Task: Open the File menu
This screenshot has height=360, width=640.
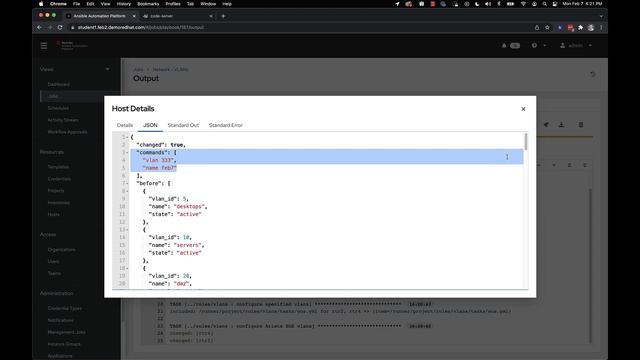Action: point(76,4)
